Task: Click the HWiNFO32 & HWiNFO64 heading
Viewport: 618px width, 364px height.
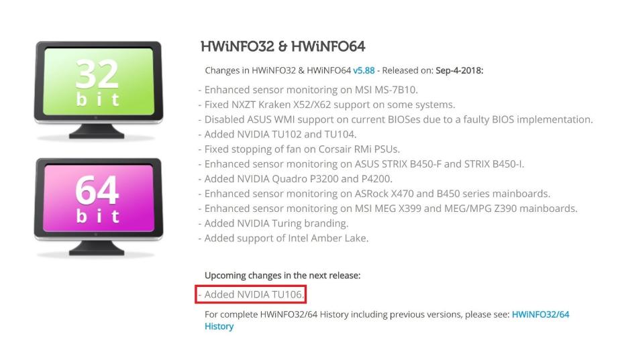Action: coord(283,46)
